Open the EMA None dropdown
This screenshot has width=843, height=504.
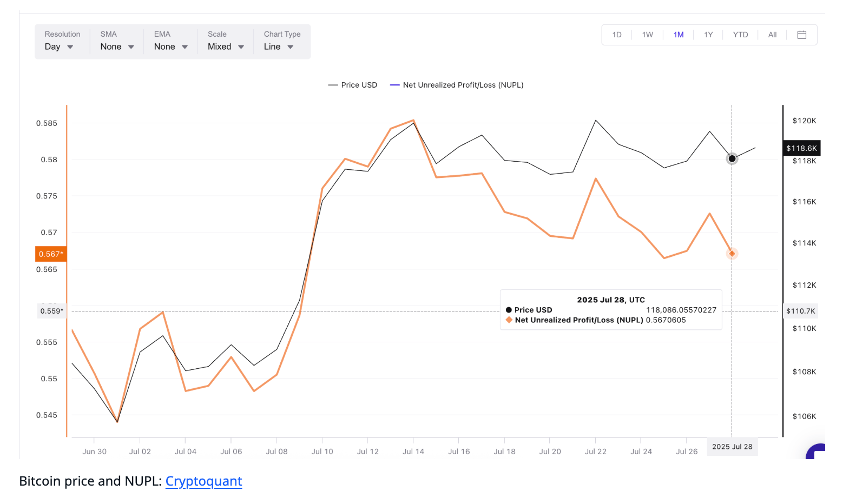170,47
